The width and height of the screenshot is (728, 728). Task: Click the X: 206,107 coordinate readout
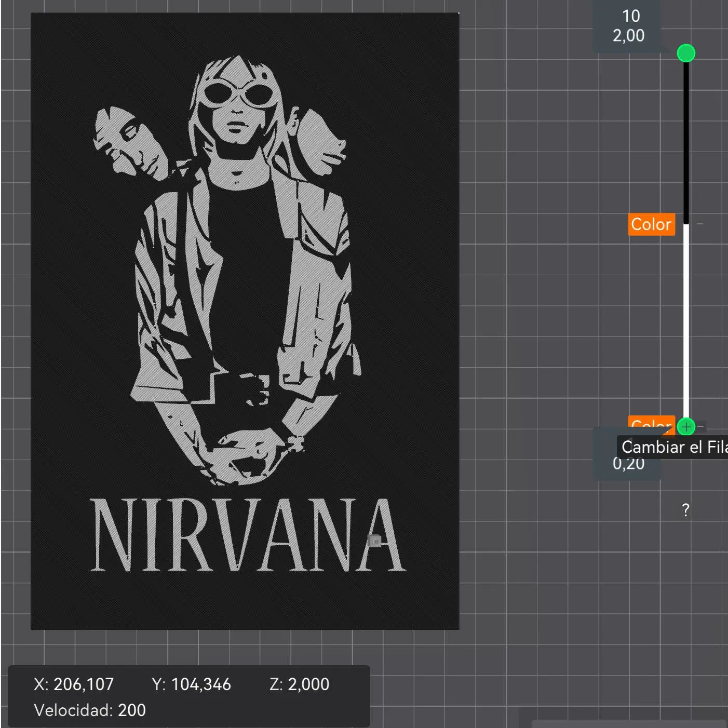74,684
